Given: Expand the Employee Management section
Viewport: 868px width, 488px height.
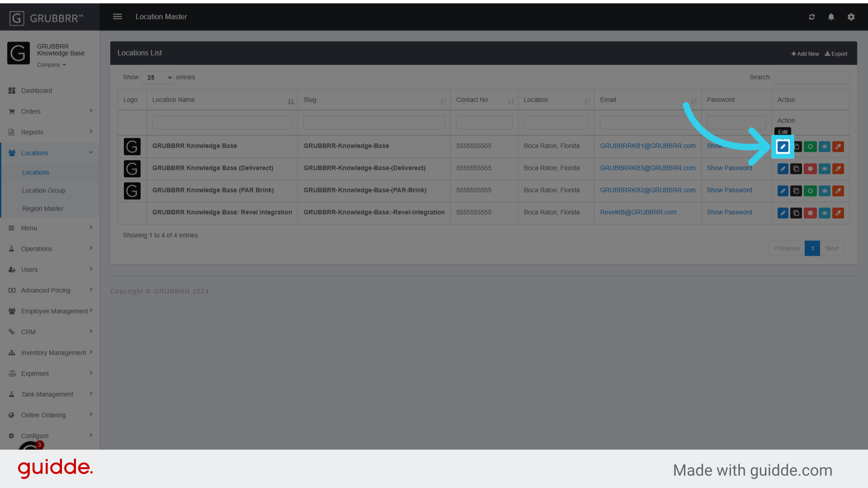Looking at the screenshot, I should [50, 311].
